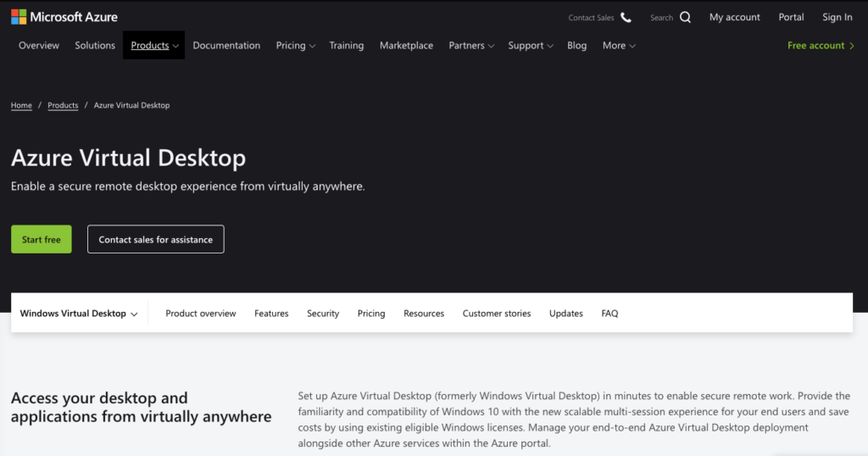Screen dimensions: 868x456
Task: Click Contact sales for assistance button
Action: tap(156, 239)
